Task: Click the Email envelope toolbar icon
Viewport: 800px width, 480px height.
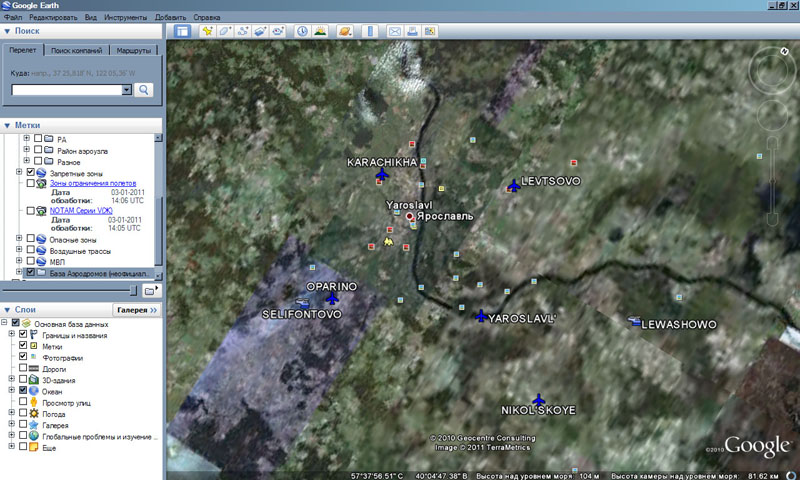Action: [395, 31]
